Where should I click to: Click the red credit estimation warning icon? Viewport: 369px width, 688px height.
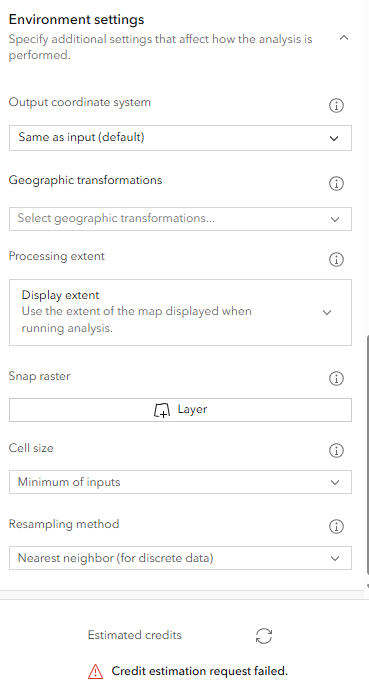95,671
